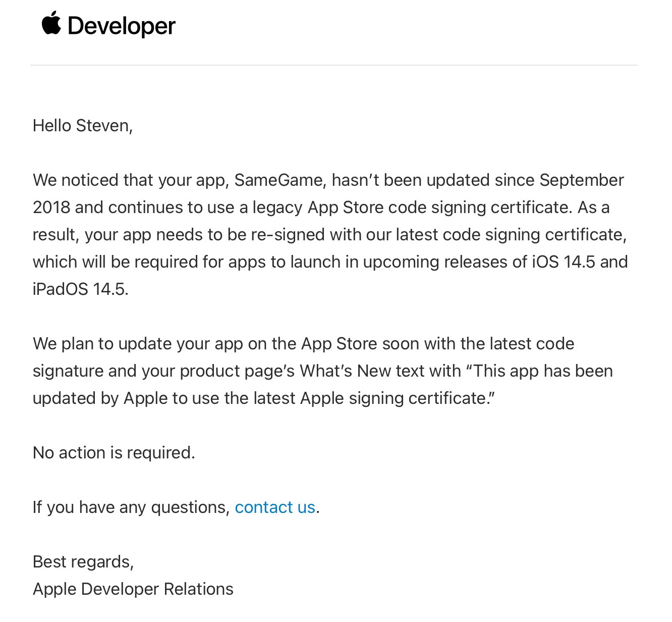Screen dimensions: 672x622
Task: Click the "If you have any questions," text
Action: [131, 507]
